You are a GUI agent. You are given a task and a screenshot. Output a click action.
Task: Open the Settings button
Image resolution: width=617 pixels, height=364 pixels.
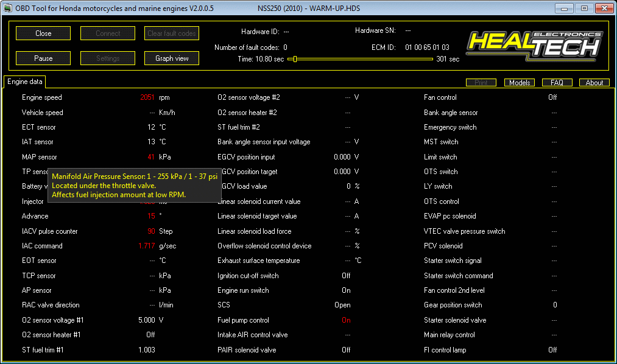[x=108, y=58]
